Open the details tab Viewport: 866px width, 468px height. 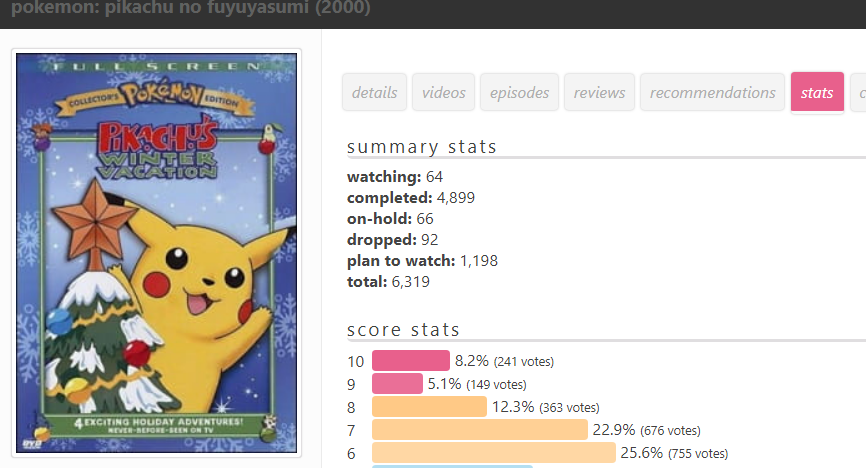coord(374,92)
